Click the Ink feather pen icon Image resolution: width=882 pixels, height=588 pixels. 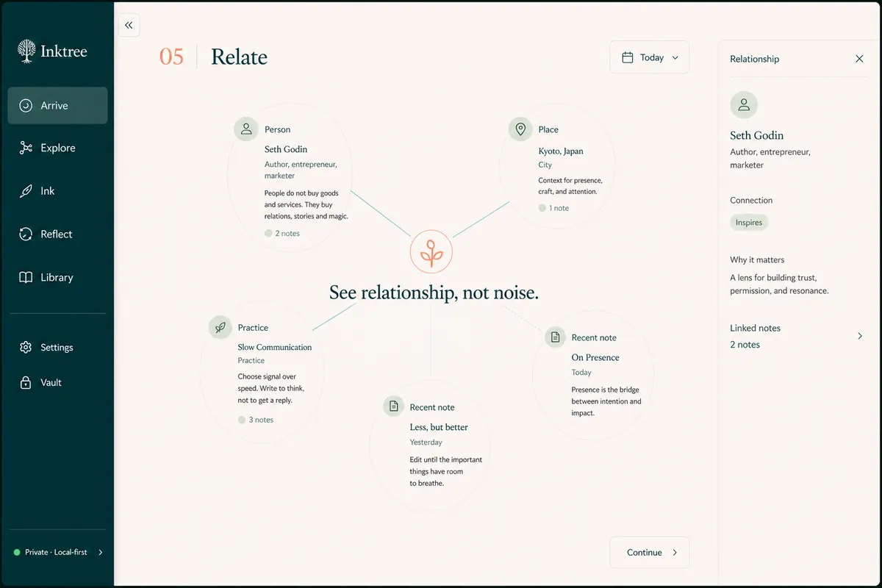pyautogui.click(x=26, y=191)
